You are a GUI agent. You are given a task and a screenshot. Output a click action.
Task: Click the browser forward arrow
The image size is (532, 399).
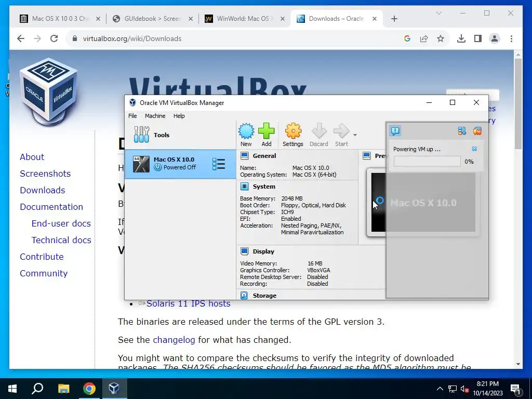tap(37, 38)
